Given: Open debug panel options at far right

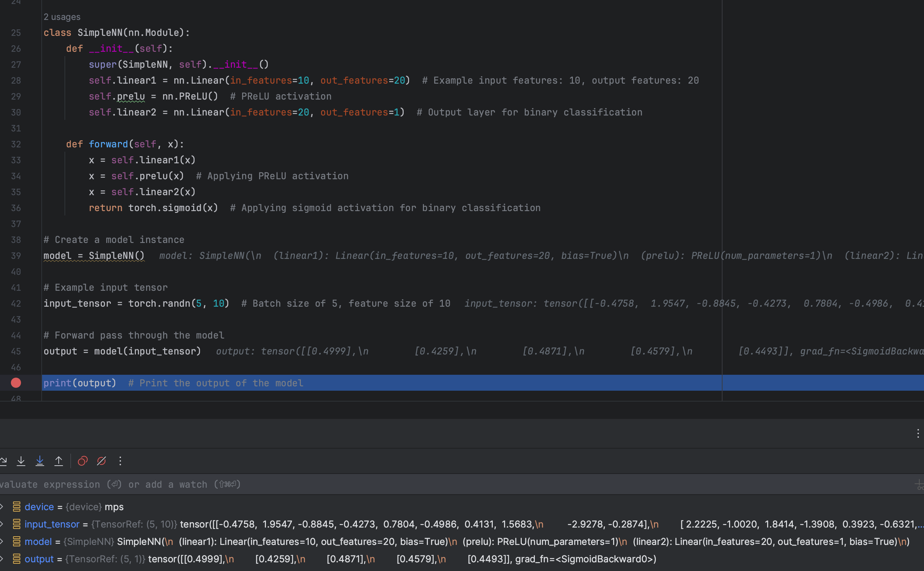Looking at the screenshot, I should pos(917,433).
